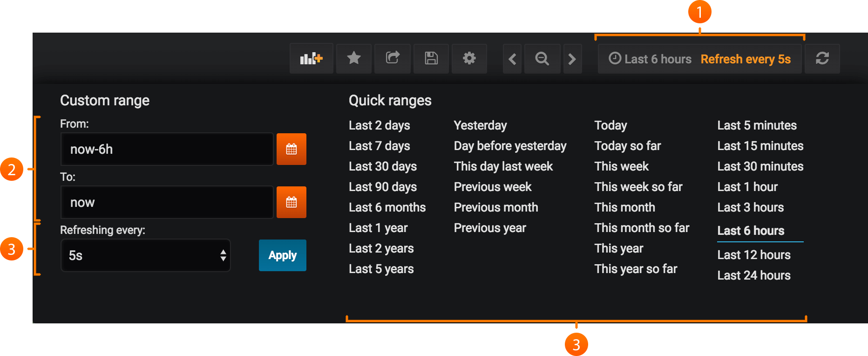Click the refresh dashboard icon

point(822,59)
